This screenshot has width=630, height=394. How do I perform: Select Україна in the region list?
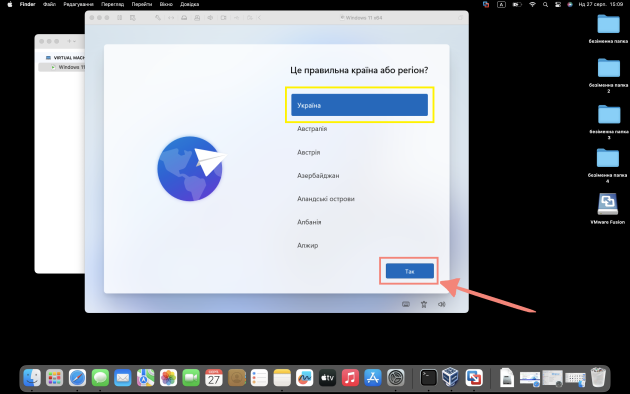[x=359, y=105]
